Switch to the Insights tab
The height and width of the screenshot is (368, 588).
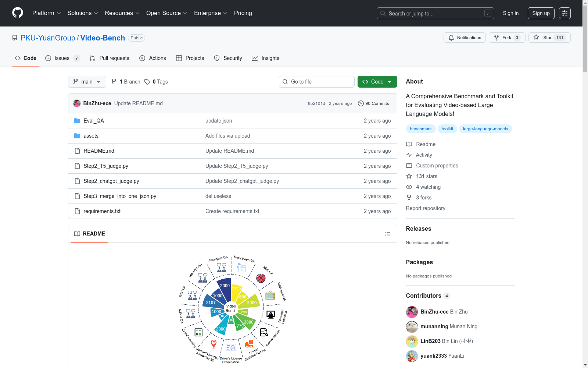click(x=265, y=58)
